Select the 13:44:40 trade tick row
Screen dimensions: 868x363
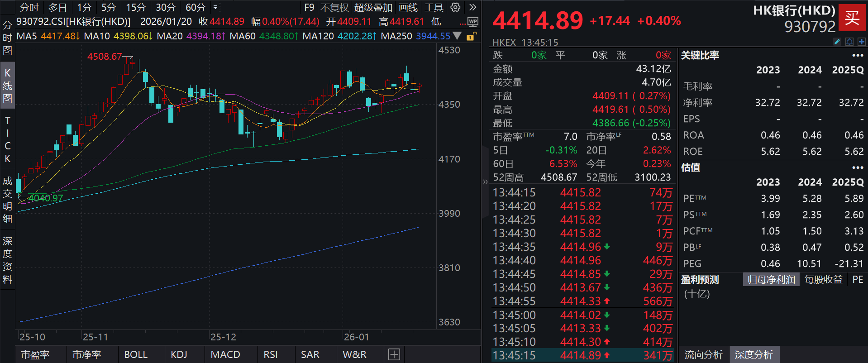(x=582, y=261)
